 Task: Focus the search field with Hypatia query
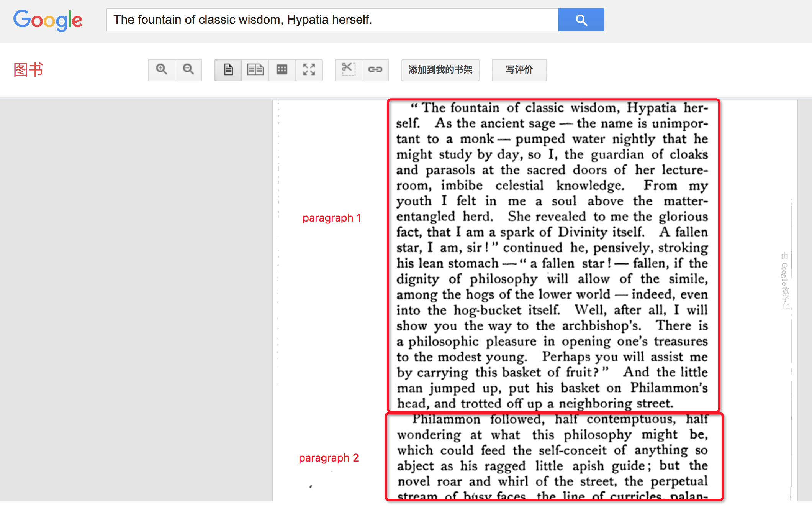click(x=332, y=20)
